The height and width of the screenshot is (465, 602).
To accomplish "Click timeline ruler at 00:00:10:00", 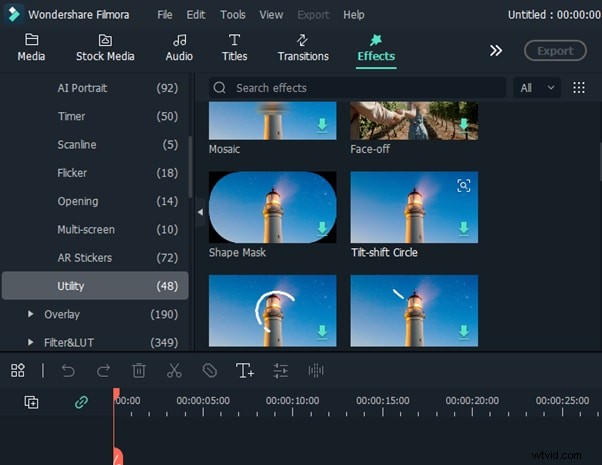I will tap(292, 400).
